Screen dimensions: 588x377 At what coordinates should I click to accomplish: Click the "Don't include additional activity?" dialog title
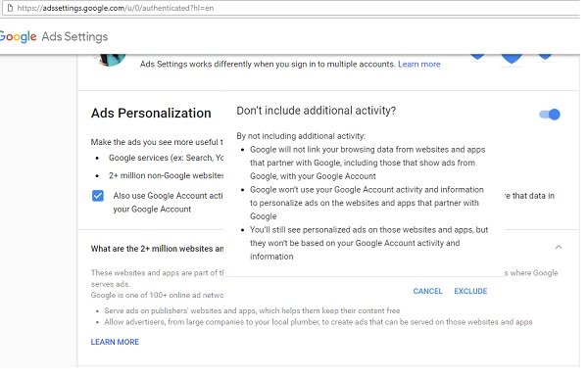pos(317,111)
